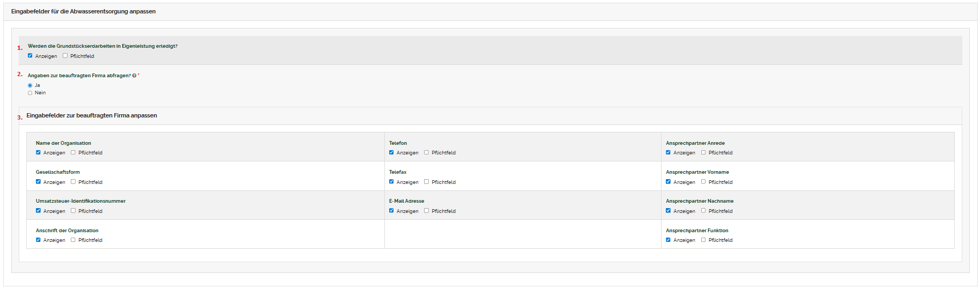Enable Pflichtfeld for Ansprechpartner Nachname
Screen dimensions: 980x288
click(x=703, y=211)
